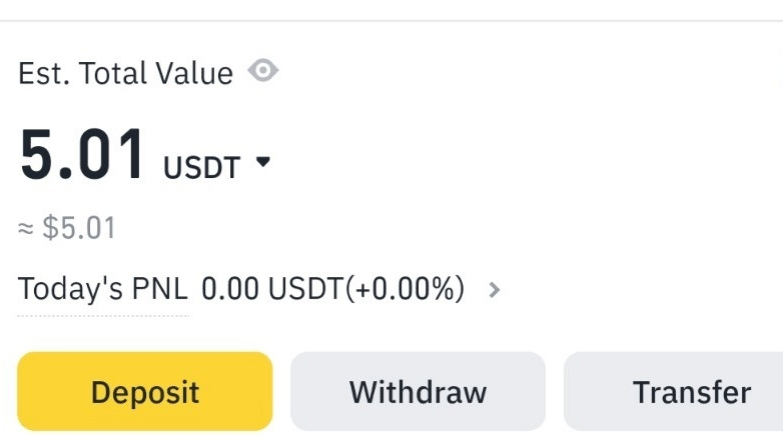The height and width of the screenshot is (440, 783).
Task: Move funds using Transfer
Action: (x=674, y=392)
